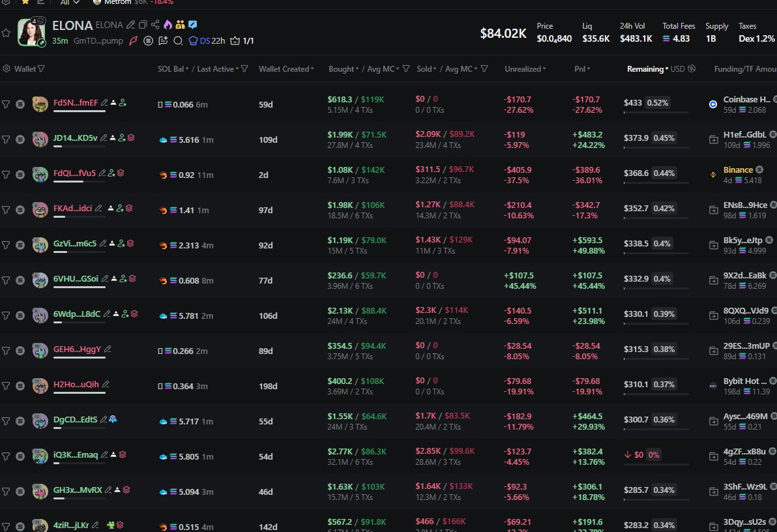This screenshot has height=532, width=777.
Task: Open the All dropdown at top
Action: 70,2
